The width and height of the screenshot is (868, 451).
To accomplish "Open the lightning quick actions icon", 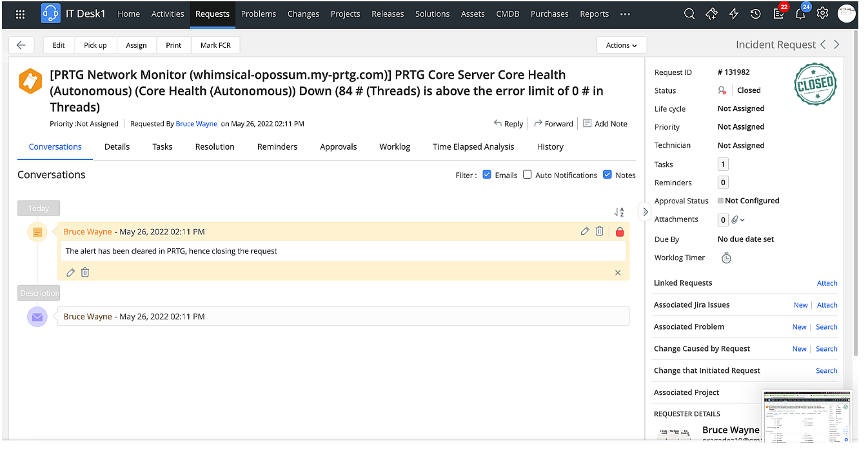I will click(733, 14).
